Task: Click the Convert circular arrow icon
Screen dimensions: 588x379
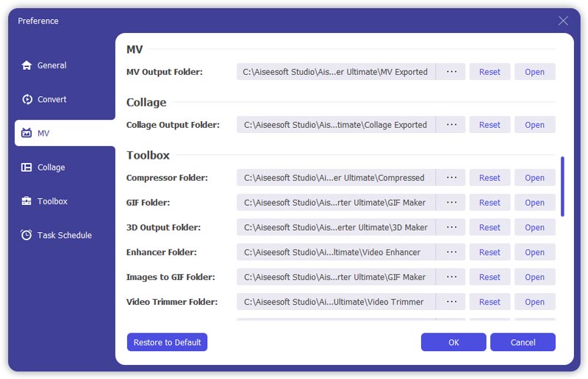Action: point(27,99)
